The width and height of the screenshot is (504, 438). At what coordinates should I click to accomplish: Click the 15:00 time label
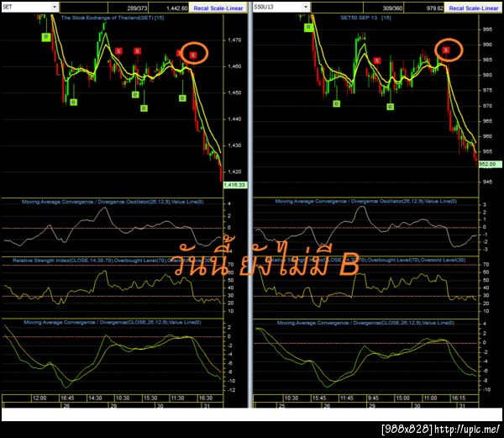click(402, 398)
